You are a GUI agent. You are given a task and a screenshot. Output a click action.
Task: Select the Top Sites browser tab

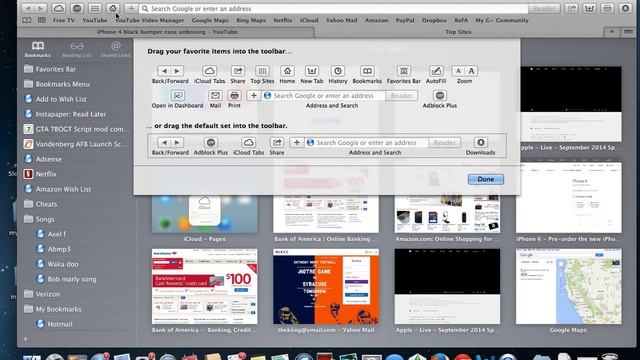click(458, 32)
